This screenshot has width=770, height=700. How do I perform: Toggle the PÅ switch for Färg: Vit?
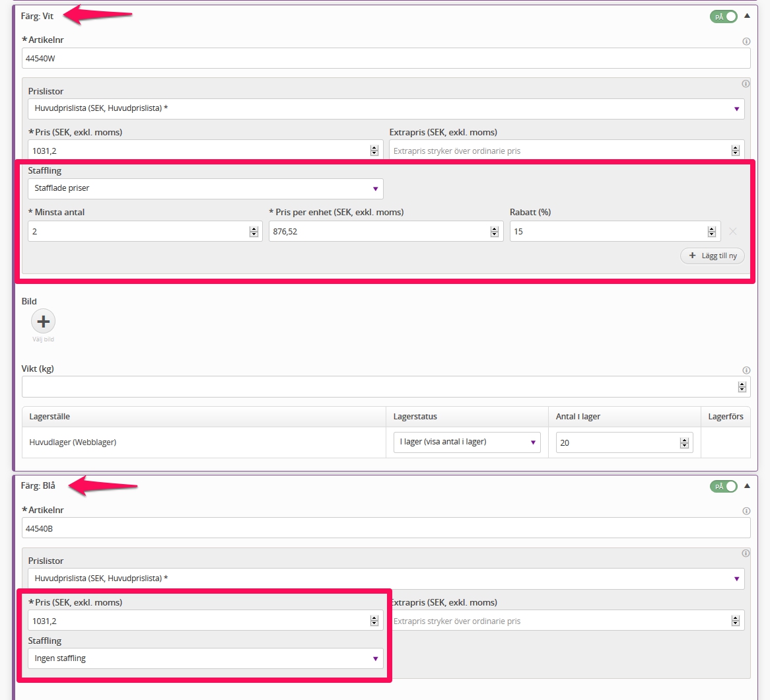[x=724, y=17]
